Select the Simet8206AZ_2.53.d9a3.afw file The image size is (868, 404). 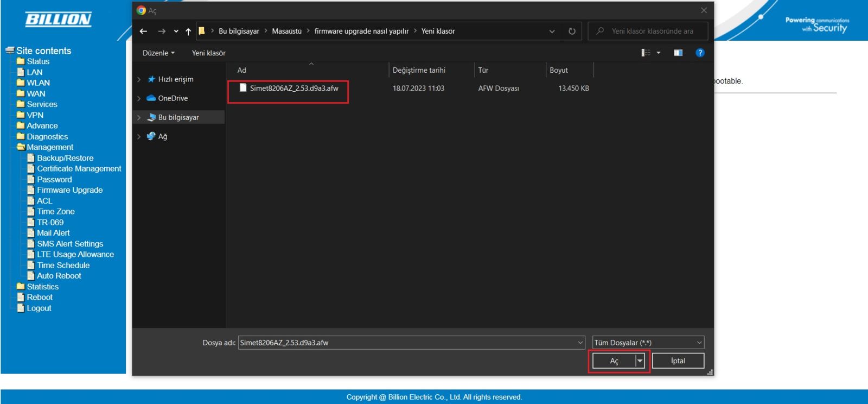point(293,89)
